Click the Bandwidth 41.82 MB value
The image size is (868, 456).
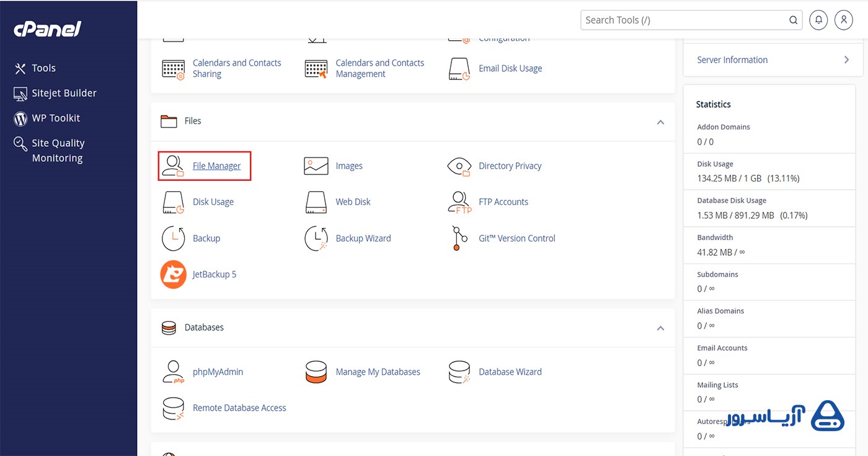point(721,252)
